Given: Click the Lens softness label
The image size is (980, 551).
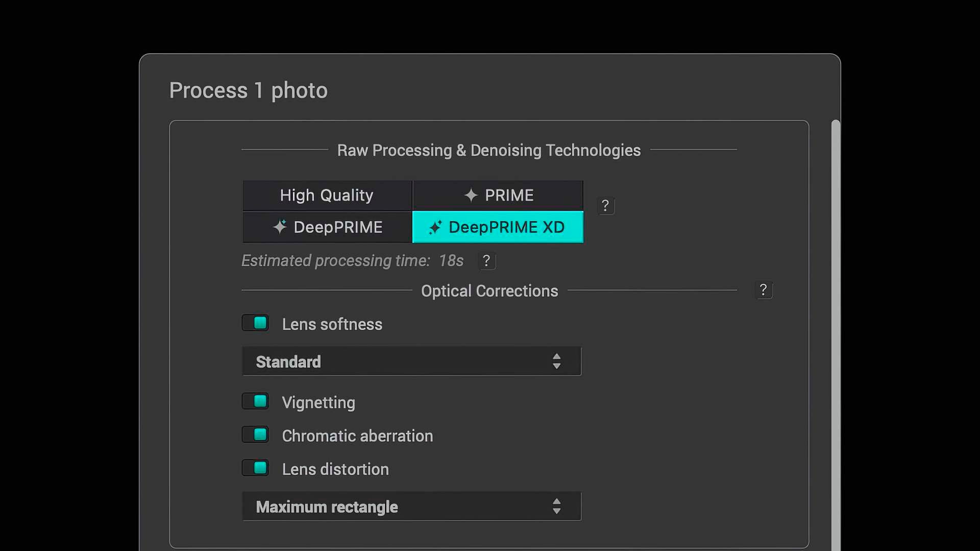Looking at the screenshot, I should click(x=332, y=324).
